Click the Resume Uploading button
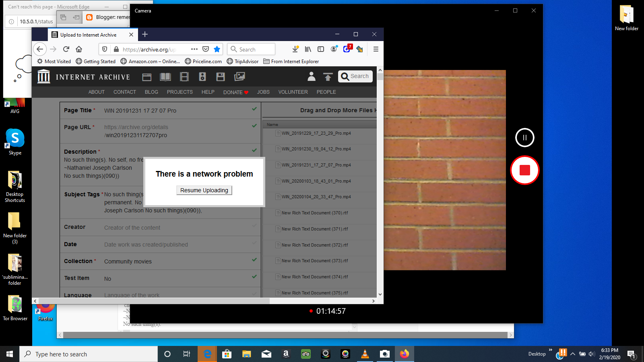Screen dimensions: 644x362 (204, 190)
